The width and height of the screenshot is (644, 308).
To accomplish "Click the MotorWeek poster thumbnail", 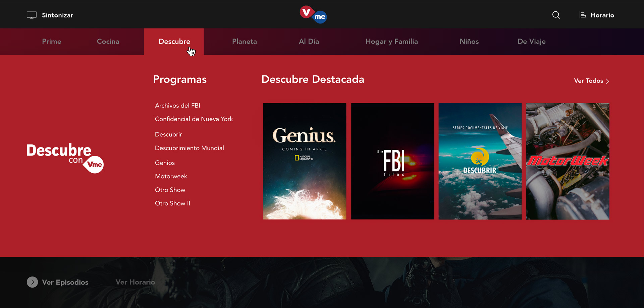I will coord(568,161).
